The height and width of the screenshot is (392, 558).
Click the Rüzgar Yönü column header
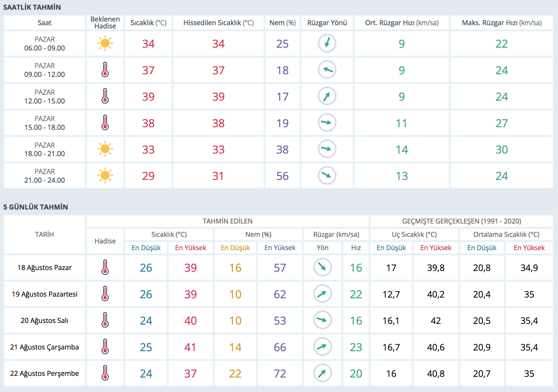pos(327,23)
